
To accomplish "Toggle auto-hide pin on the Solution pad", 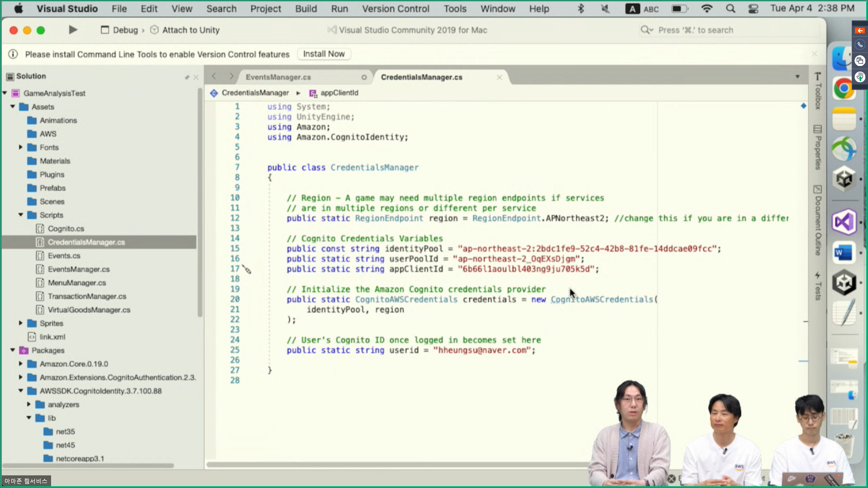I will click(187, 77).
